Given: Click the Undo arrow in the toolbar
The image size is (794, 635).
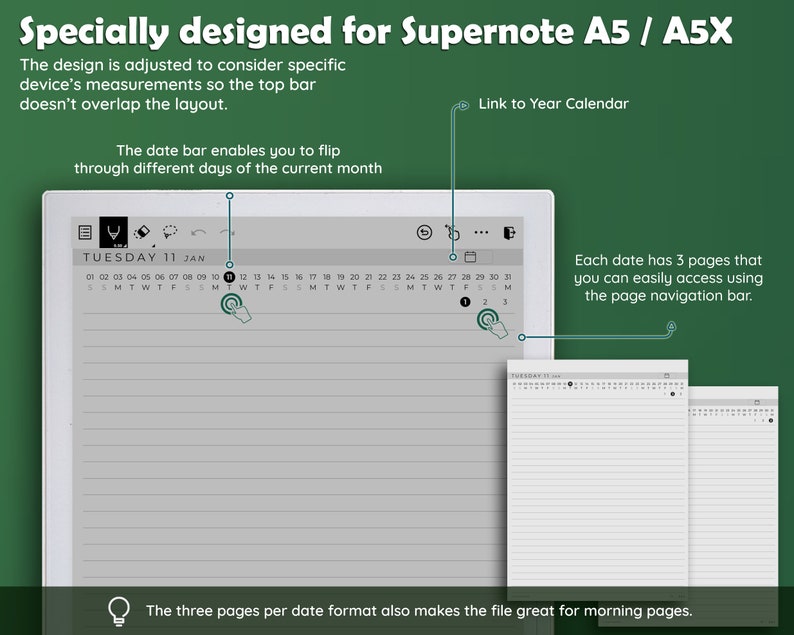Looking at the screenshot, I should click(x=198, y=232).
